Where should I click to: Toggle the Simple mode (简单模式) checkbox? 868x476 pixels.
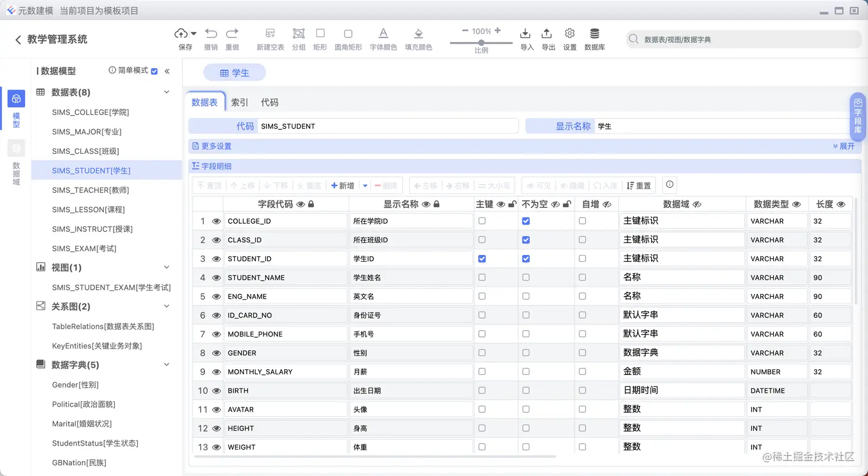tap(154, 71)
